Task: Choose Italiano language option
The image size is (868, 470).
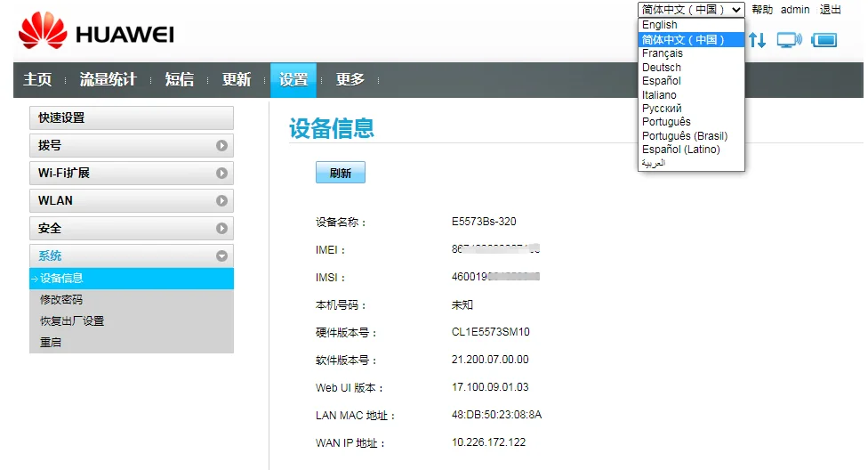Action: 691,94
